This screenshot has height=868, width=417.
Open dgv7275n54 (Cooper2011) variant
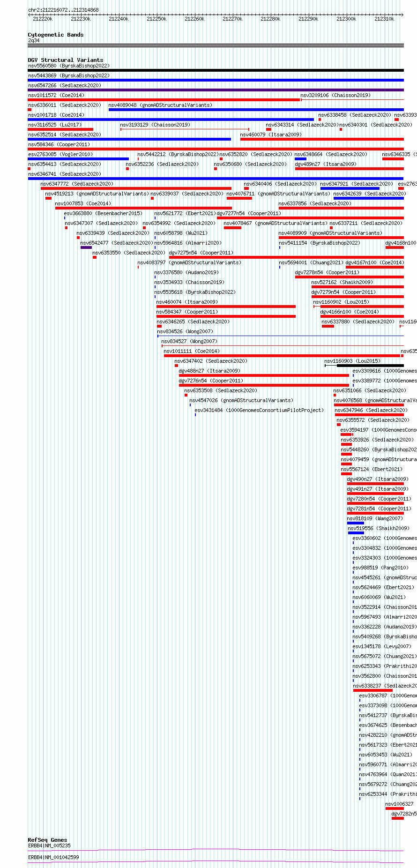click(201, 253)
